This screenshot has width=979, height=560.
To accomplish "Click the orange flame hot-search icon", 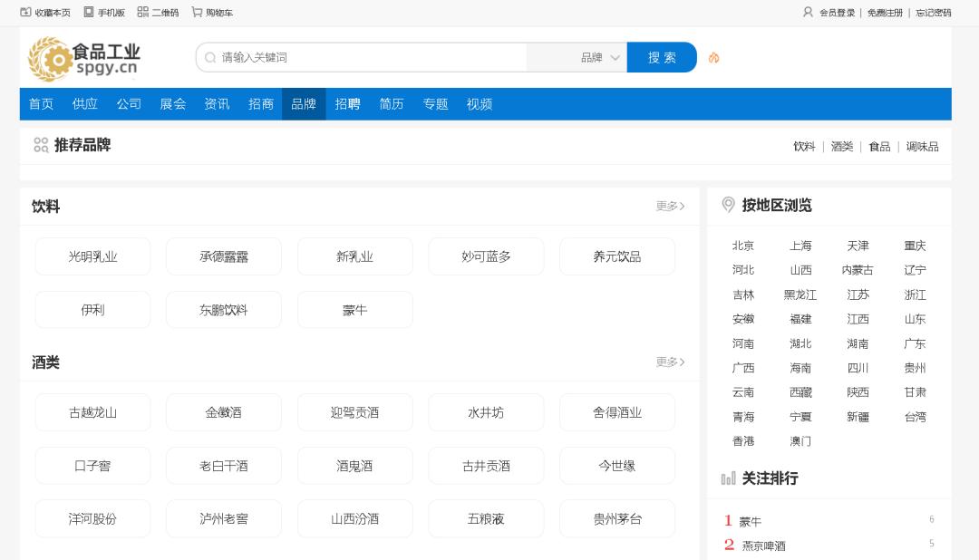I will (x=713, y=57).
